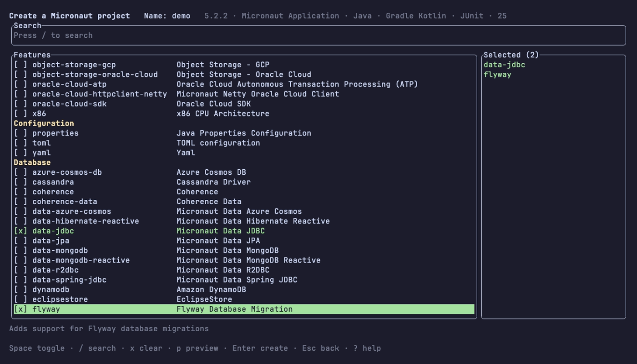Click 'Flyway Database Migration' description text
Viewport: 637px width, 364px height.
point(234,309)
